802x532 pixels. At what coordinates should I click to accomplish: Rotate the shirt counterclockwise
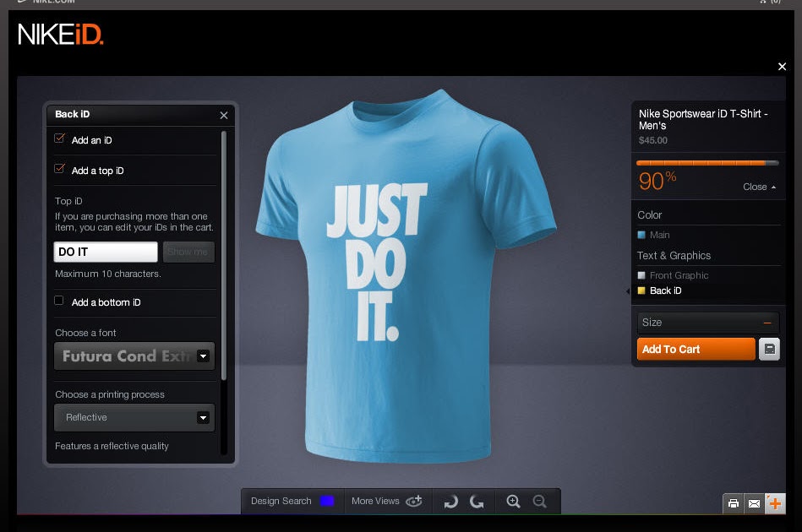coord(477,502)
